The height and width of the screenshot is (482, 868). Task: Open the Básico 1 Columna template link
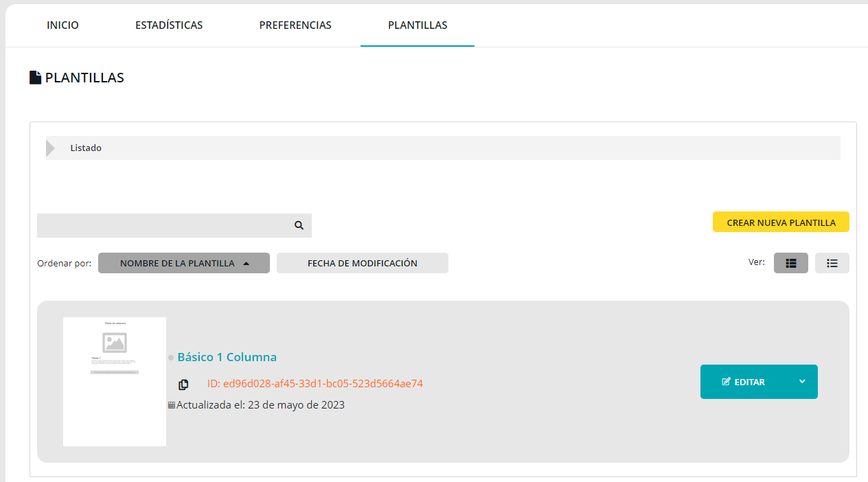coord(227,357)
